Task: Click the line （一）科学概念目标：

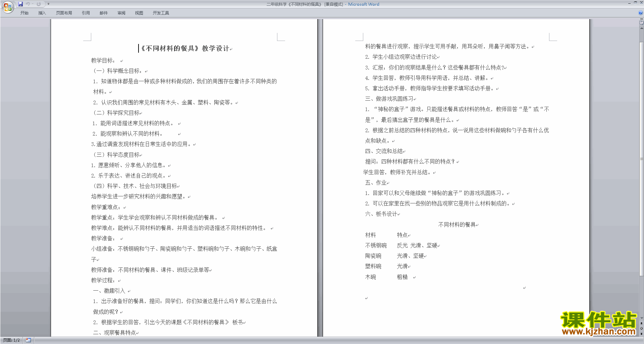Action: point(117,71)
